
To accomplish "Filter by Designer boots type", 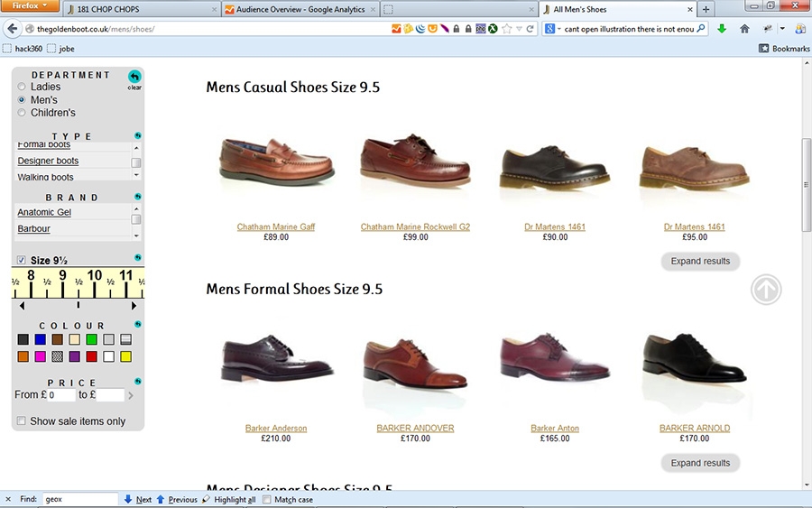I will [48, 161].
